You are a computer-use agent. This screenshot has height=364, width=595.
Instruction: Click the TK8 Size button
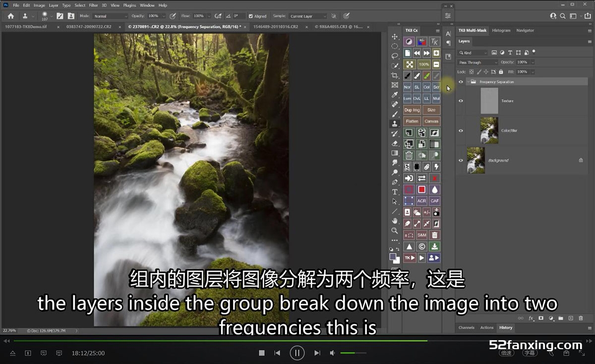[x=431, y=110]
